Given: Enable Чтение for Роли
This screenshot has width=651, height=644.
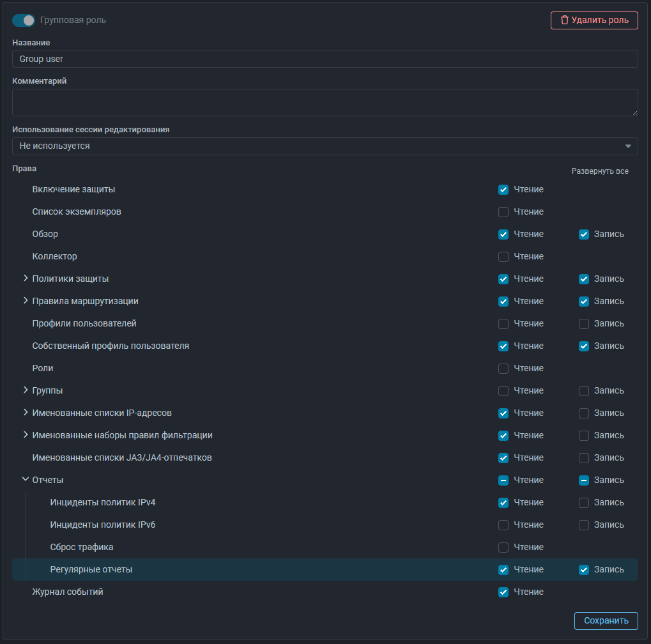Looking at the screenshot, I should pyautogui.click(x=503, y=369).
